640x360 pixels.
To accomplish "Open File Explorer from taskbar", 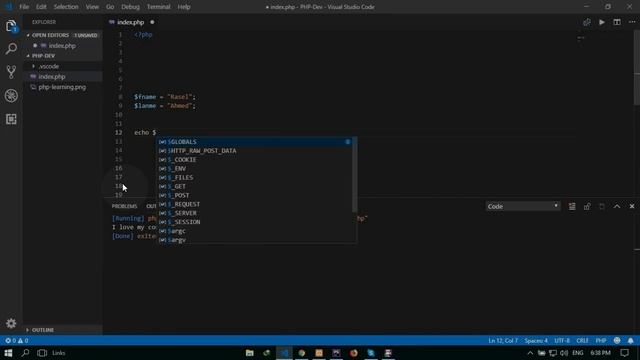I will [249, 353].
